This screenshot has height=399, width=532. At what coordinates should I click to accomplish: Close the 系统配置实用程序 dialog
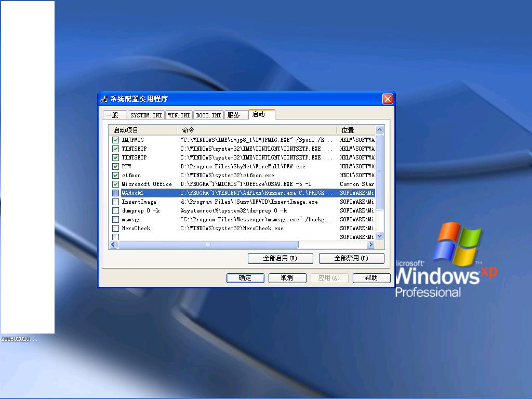coord(388,99)
